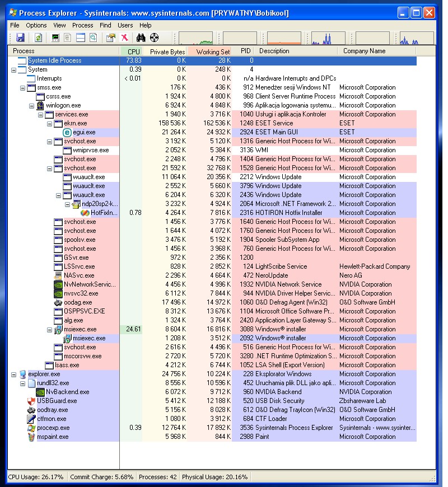Sort by the CPU column header
The height and width of the screenshot is (487, 448).
(131, 51)
